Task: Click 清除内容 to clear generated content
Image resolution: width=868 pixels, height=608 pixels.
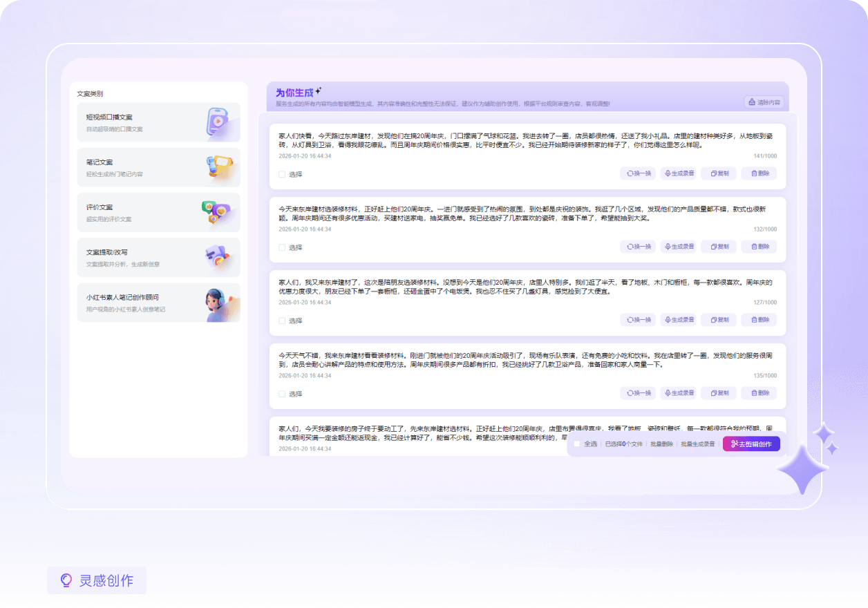Action: pos(764,102)
